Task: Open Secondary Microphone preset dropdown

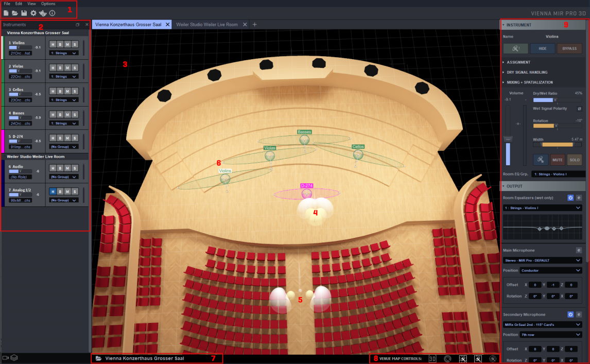Action: click(x=543, y=324)
